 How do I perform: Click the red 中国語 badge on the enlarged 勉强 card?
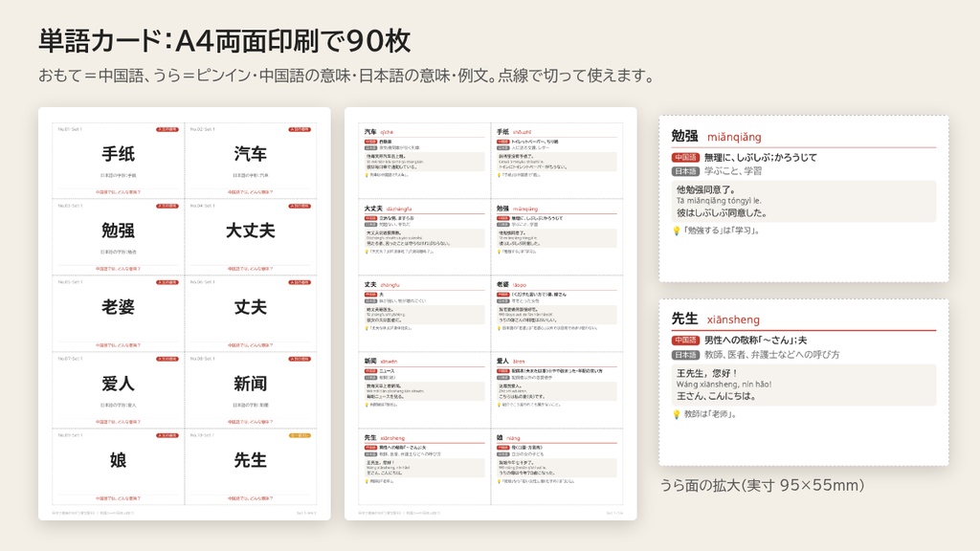(685, 158)
